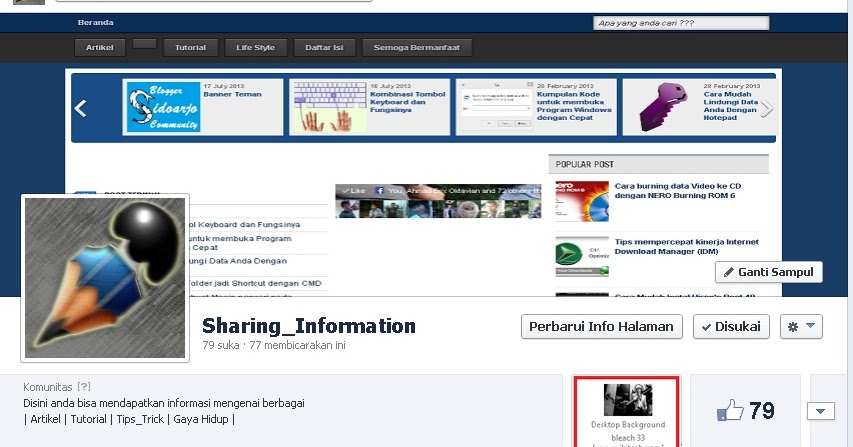Click the left carousel arrow
This screenshot has width=853, height=447.
click(x=81, y=108)
